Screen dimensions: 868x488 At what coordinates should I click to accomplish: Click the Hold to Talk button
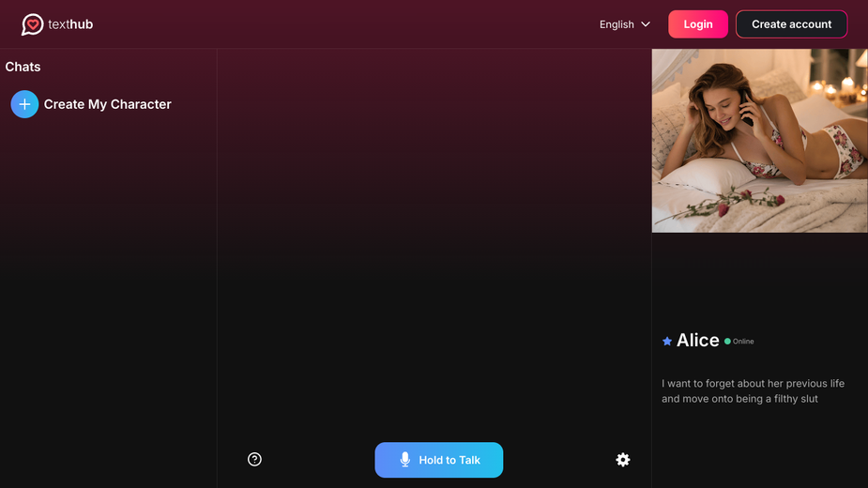pyautogui.click(x=439, y=460)
